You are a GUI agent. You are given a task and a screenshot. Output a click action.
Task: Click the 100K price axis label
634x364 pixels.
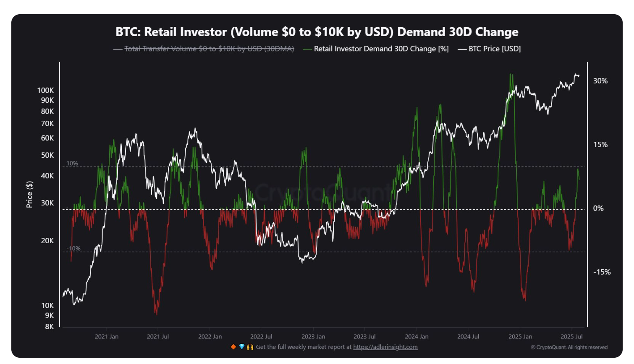pos(45,90)
